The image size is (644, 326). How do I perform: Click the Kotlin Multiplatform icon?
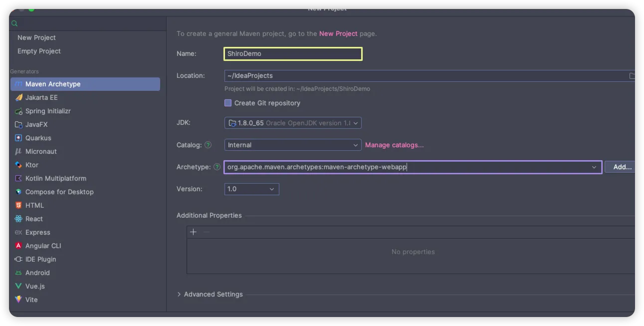coord(18,179)
